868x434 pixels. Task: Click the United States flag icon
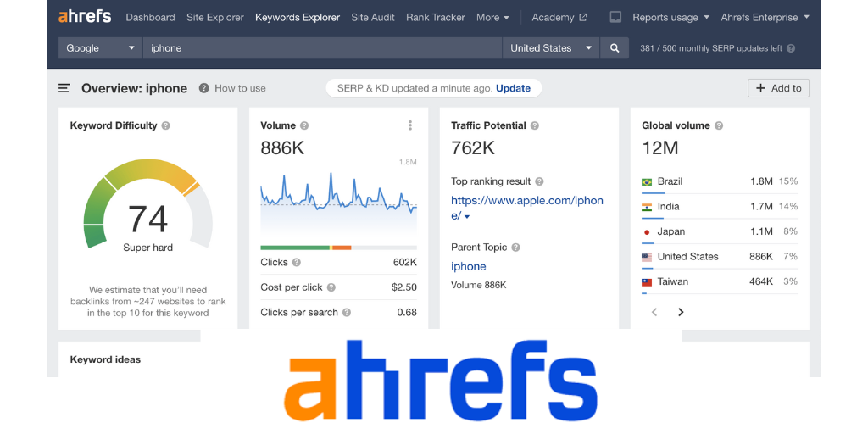[x=647, y=257]
